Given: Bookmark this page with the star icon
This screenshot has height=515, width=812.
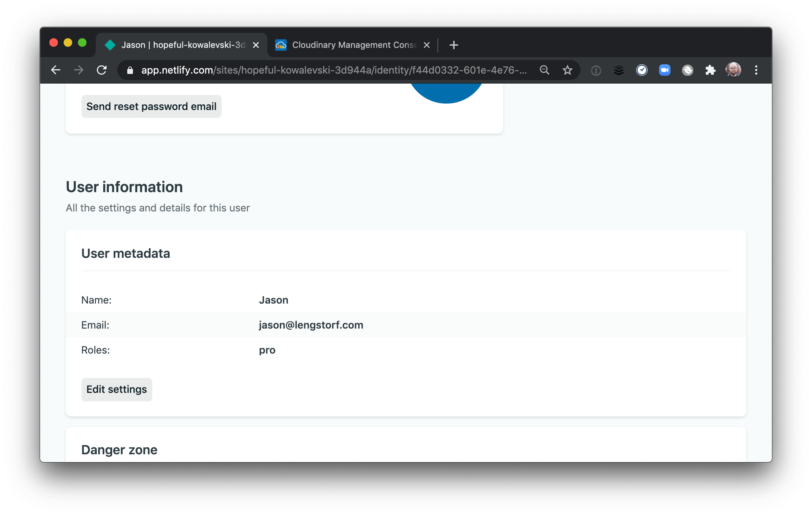Looking at the screenshot, I should [567, 70].
